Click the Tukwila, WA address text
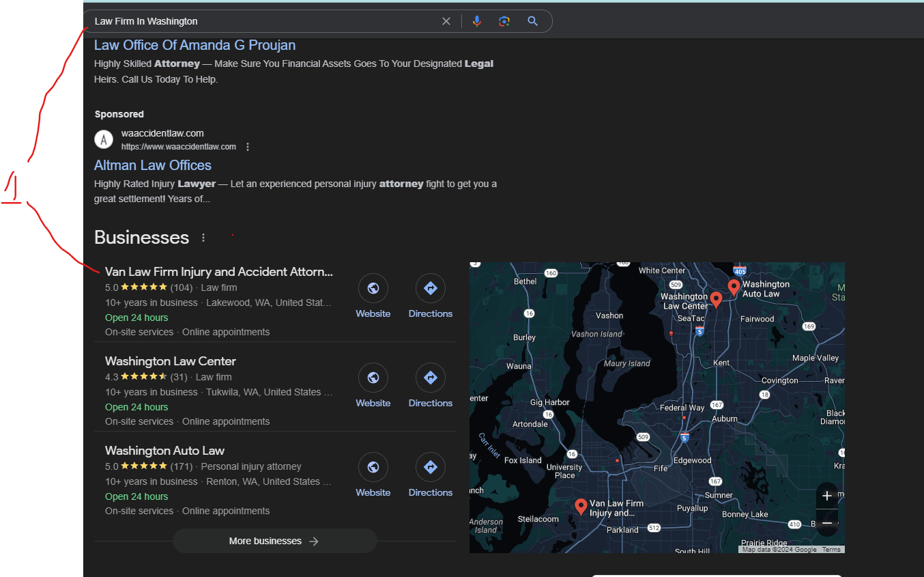Image resolution: width=924 pixels, height=577 pixels. tap(269, 392)
